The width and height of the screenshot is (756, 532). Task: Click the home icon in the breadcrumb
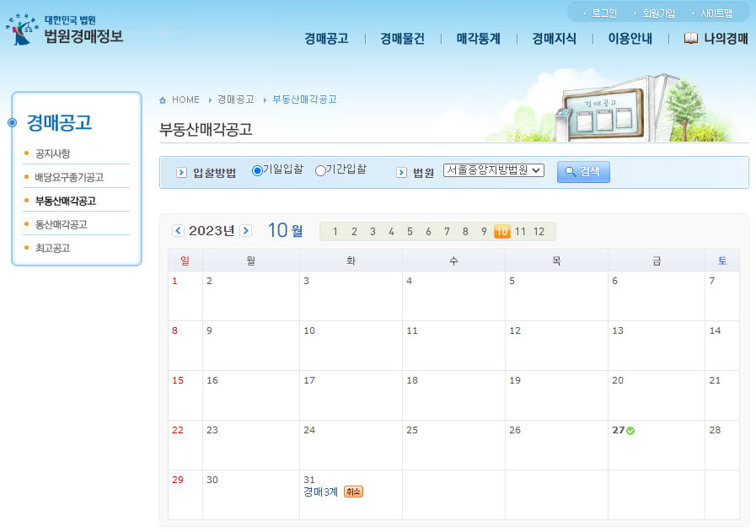tap(164, 99)
